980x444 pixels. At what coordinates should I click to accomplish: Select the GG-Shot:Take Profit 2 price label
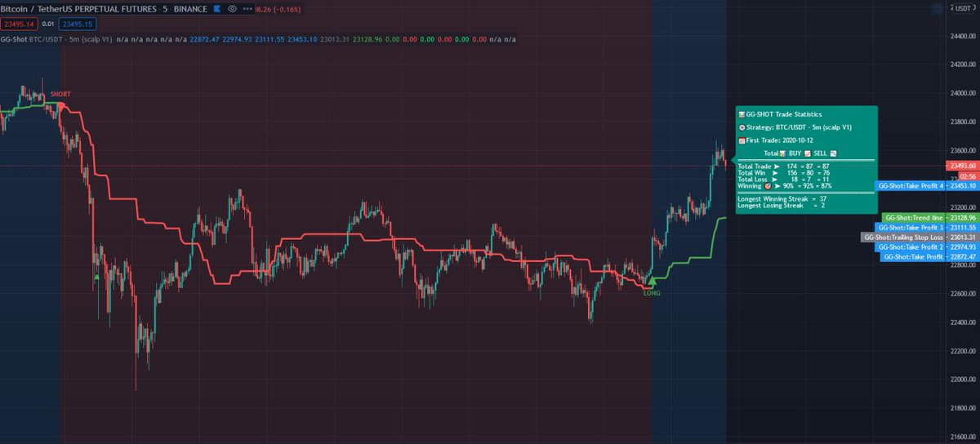(911, 246)
